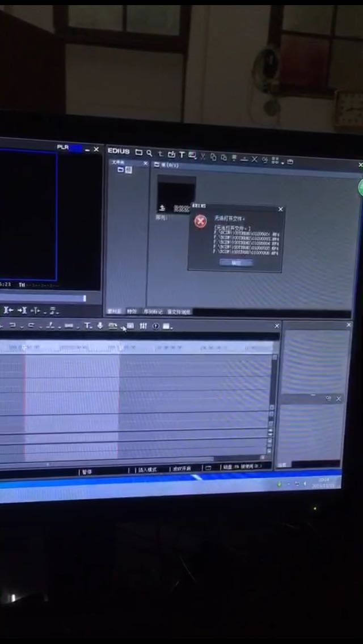
Task: Click the T title creation icon in bin toolbar
Action: pyautogui.click(x=181, y=155)
